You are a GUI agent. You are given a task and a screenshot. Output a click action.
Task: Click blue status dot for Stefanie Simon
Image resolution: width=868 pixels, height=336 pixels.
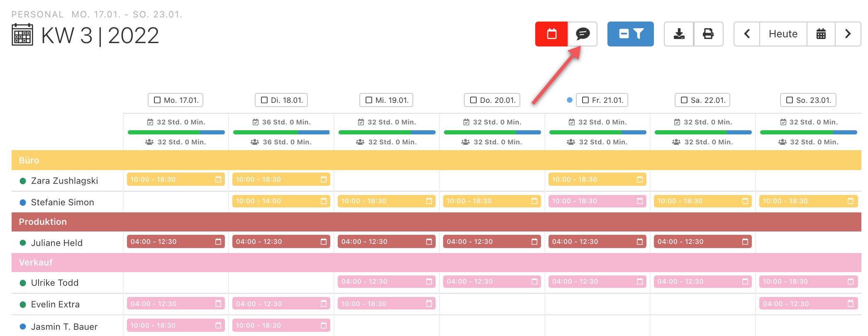click(23, 202)
